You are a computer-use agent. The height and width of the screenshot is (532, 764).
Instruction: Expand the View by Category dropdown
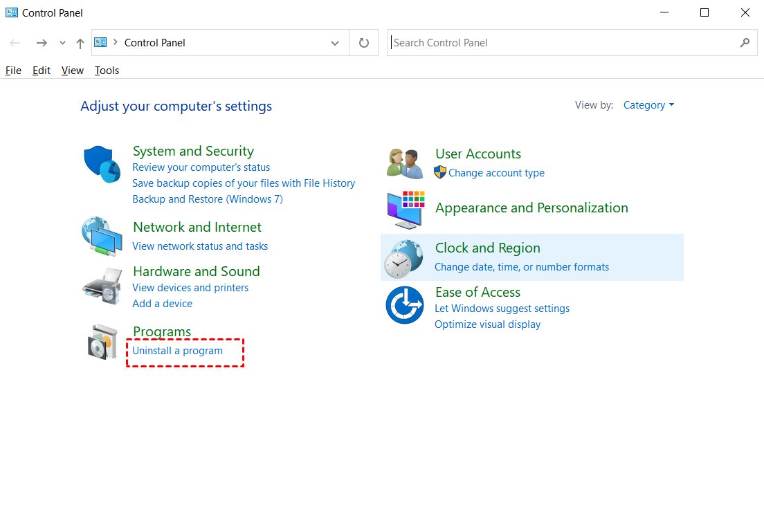coord(648,105)
